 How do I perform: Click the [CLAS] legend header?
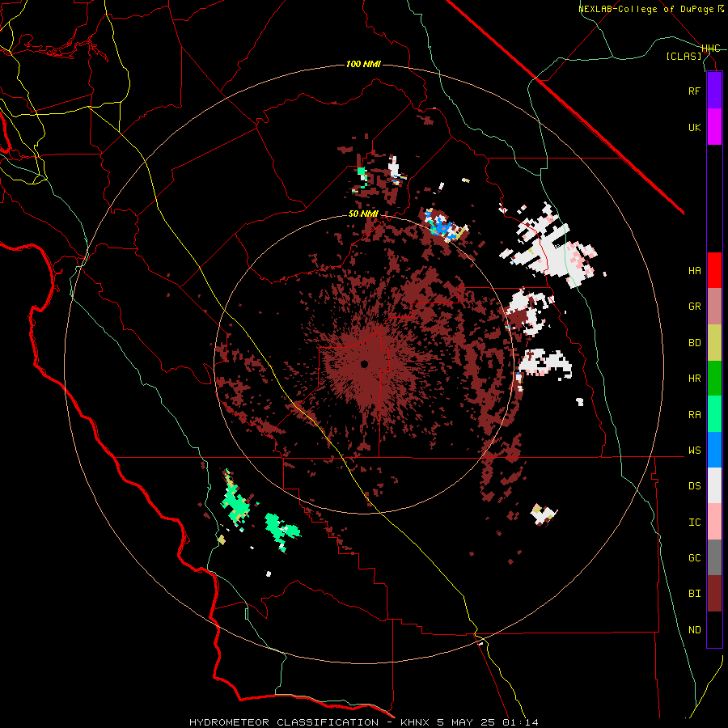click(684, 57)
